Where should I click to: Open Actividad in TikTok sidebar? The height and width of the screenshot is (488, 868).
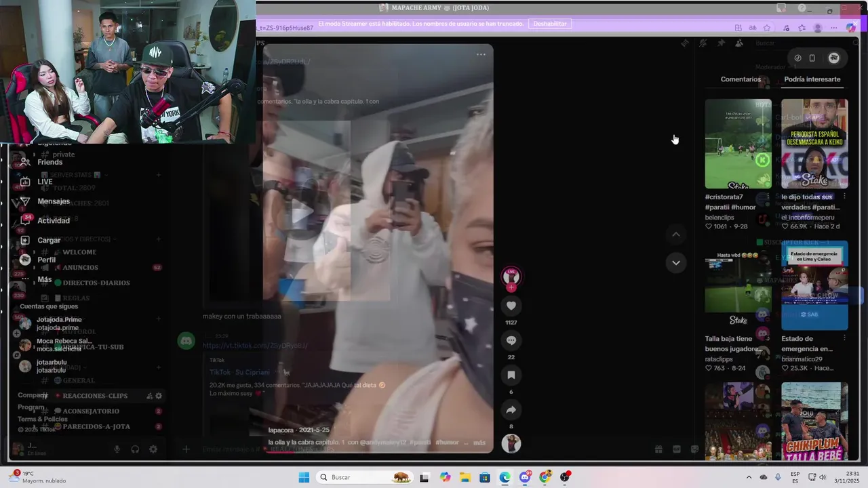(x=45, y=220)
